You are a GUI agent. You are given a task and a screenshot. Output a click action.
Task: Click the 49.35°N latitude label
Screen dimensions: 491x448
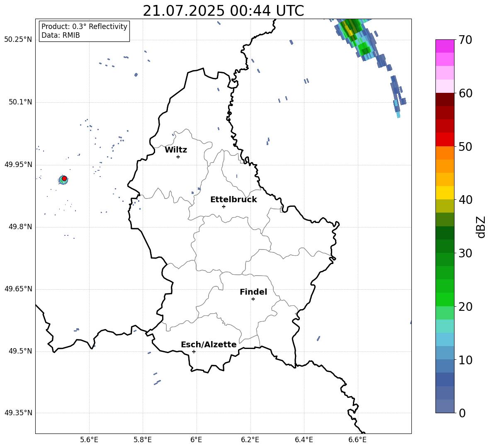[x=18, y=413]
